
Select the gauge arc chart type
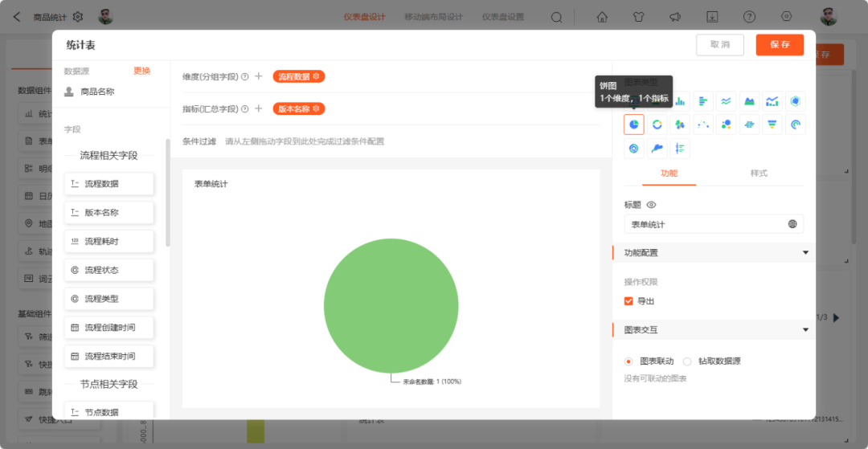click(x=796, y=124)
